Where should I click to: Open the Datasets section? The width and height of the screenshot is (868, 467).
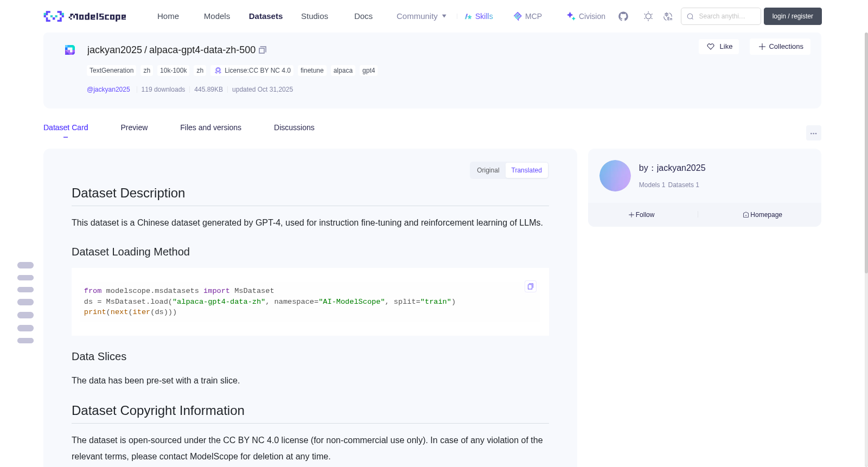(x=266, y=16)
